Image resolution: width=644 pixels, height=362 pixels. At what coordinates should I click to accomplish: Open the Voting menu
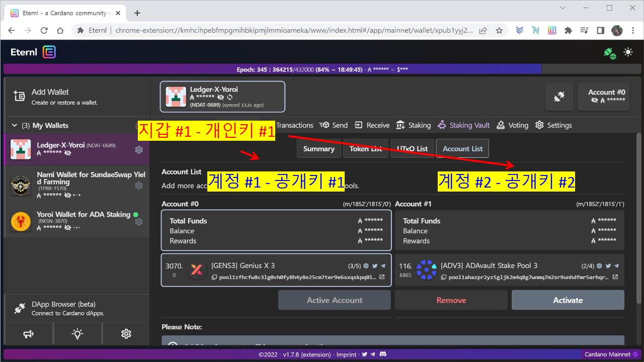(513, 125)
